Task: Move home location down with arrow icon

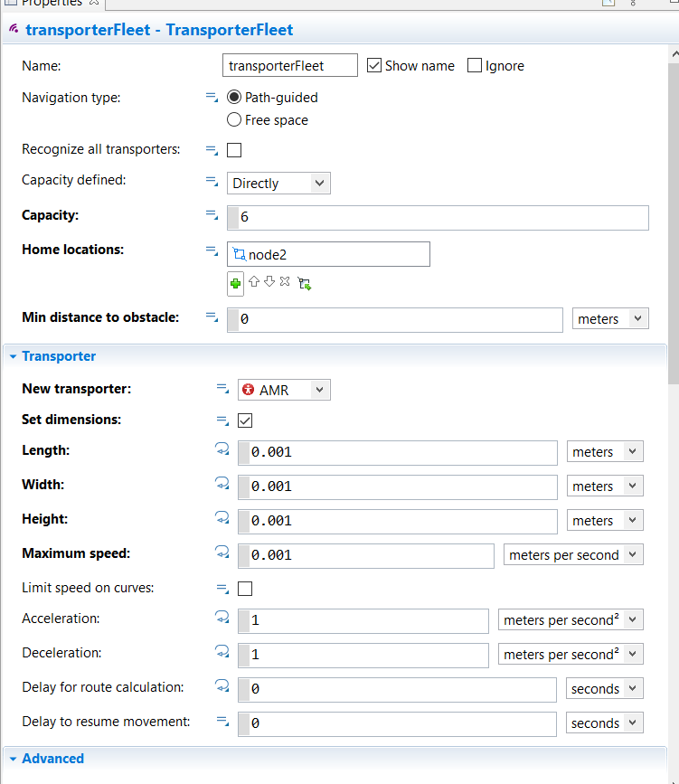Action: coord(269,281)
